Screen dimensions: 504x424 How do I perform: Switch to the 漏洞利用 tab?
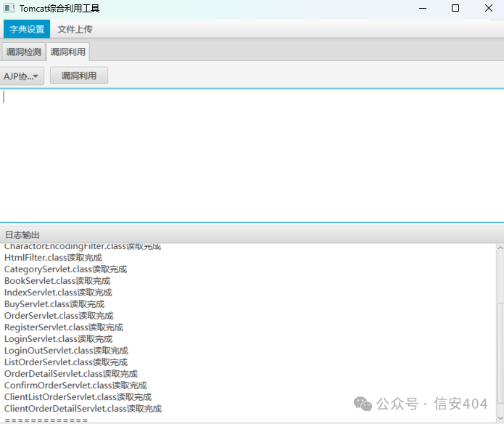pos(68,52)
